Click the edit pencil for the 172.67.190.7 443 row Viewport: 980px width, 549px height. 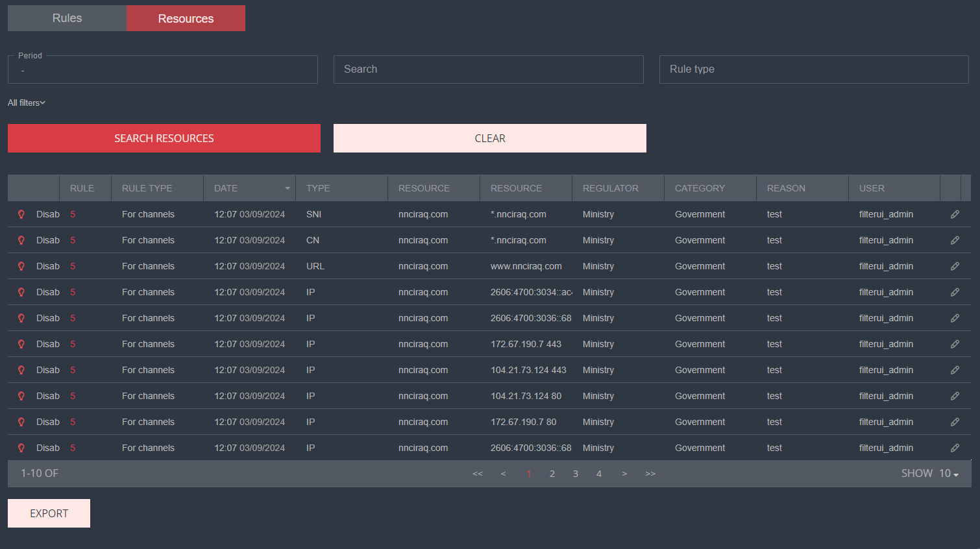tap(955, 344)
